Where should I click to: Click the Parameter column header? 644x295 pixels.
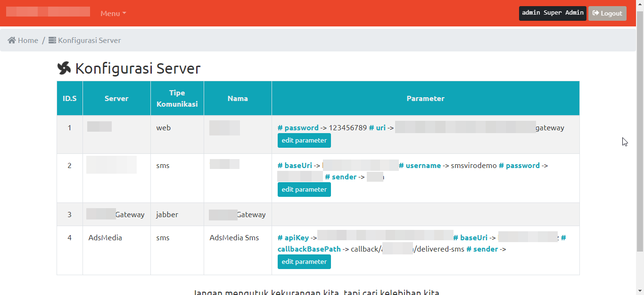click(425, 99)
